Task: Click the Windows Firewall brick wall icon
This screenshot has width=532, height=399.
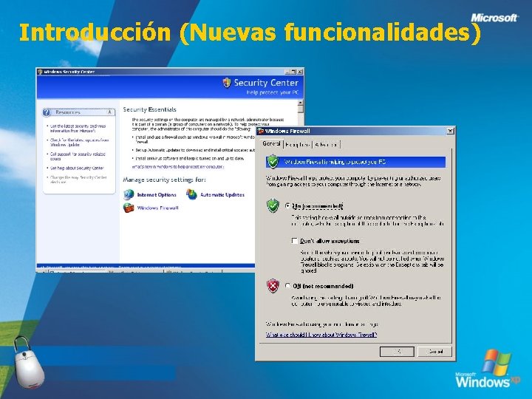Action: [x=129, y=208]
